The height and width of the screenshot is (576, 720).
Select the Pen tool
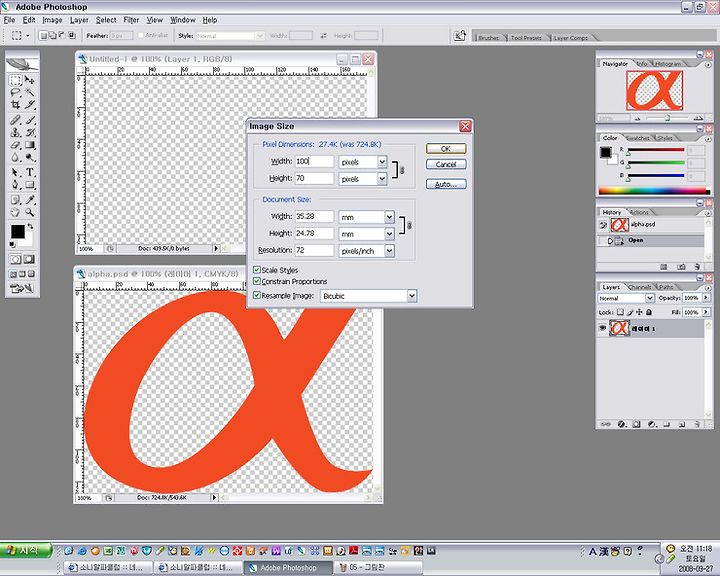pos(16,185)
